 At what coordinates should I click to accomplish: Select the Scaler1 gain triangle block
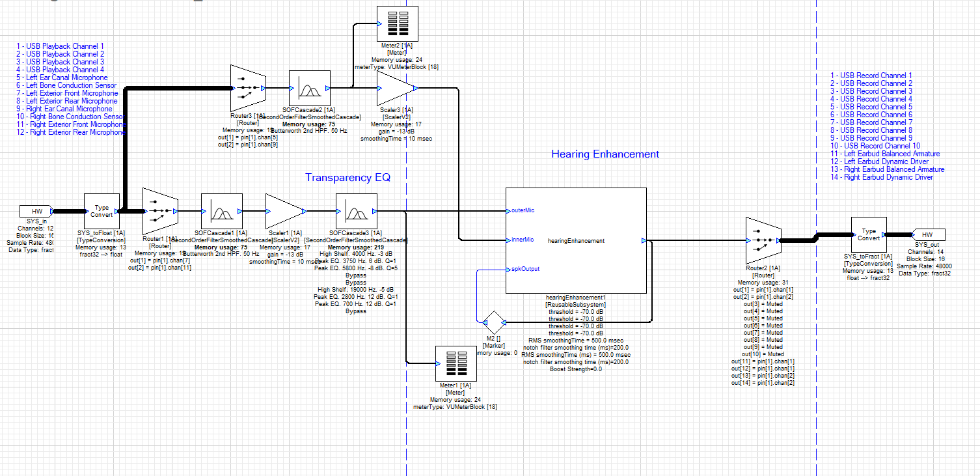(284, 211)
